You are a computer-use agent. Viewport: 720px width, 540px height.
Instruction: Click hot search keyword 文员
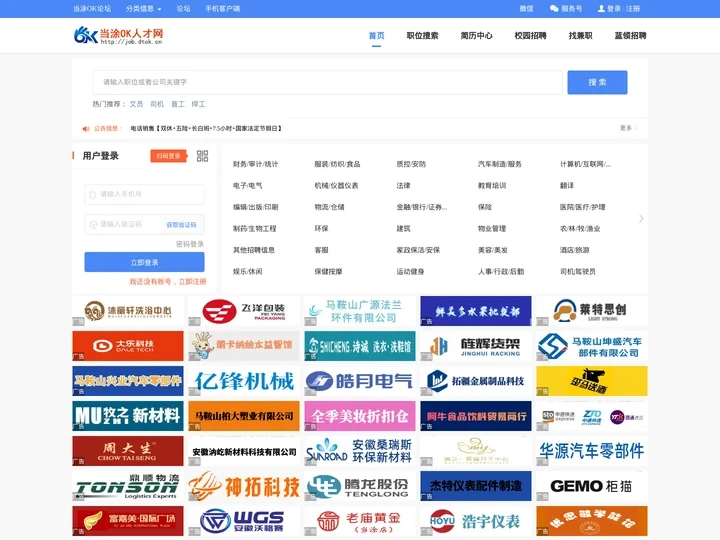pyautogui.click(x=136, y=104)
